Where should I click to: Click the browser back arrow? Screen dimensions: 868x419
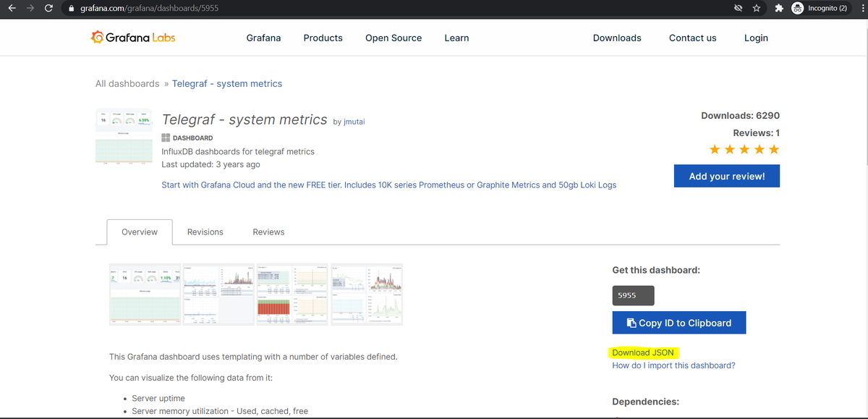click(12, 8)
